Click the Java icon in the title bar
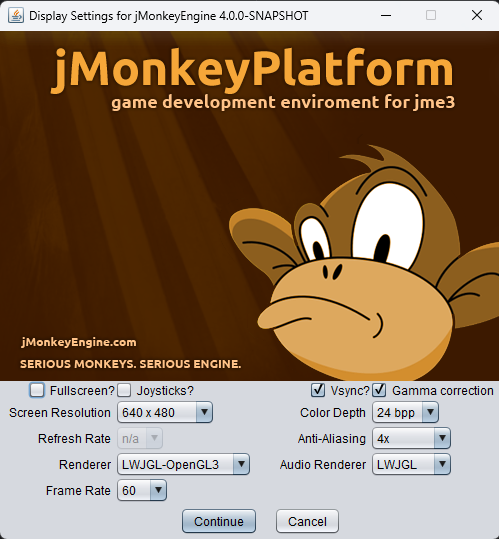499x539 pixels. click(x=16, y=15)
